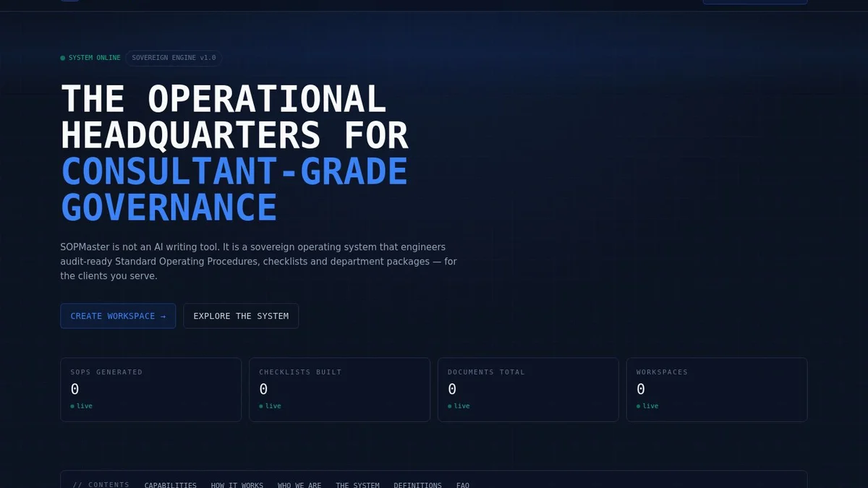Click the CONSULTANT-GRADE GOVERNANCE heading

[234, 189]
